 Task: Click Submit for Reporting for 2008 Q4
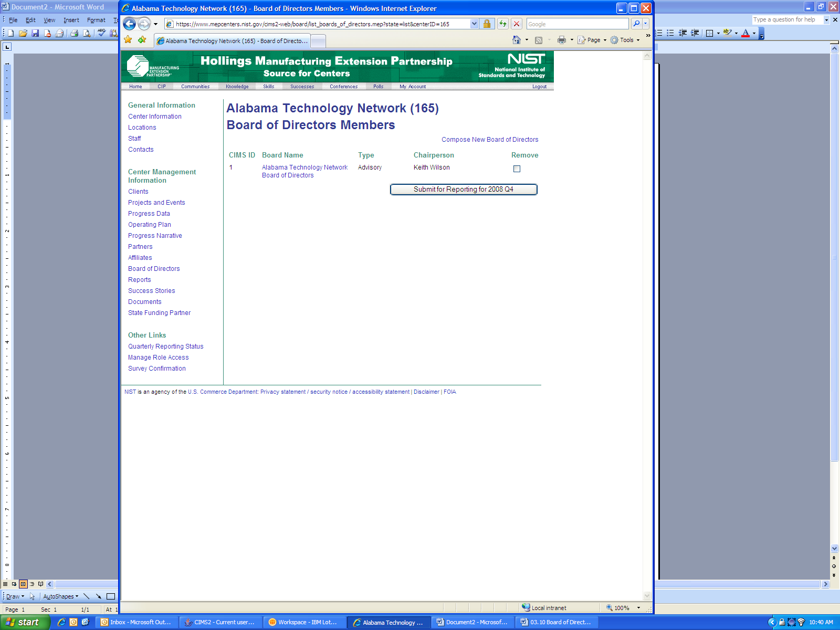(x=464, y=190)
